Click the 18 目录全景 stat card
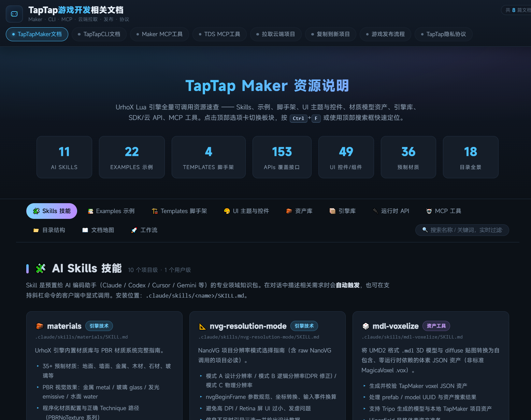Viewport: 531px width, 420px height. 471,157
